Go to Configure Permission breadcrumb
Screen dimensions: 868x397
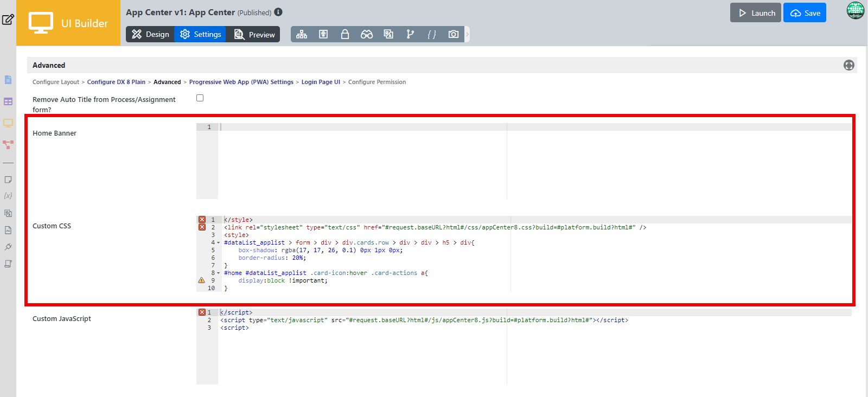377,82
